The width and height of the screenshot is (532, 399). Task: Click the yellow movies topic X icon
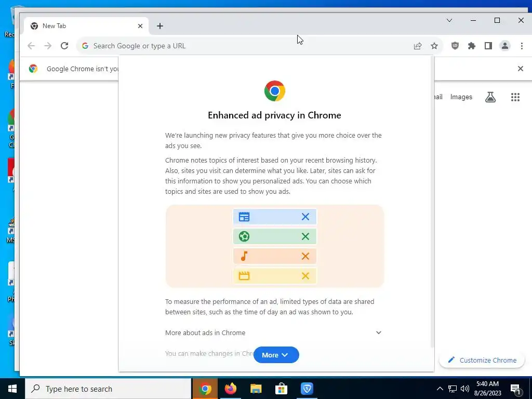point(305,275)
